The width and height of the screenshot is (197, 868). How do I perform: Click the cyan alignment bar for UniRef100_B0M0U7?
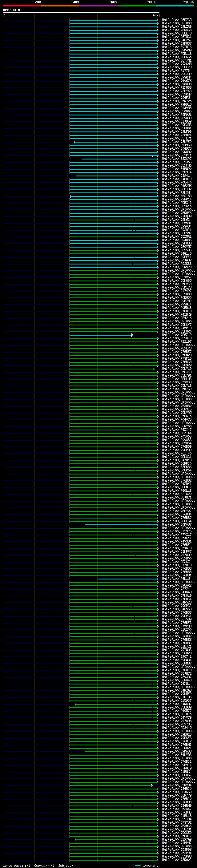coord(121,525)
